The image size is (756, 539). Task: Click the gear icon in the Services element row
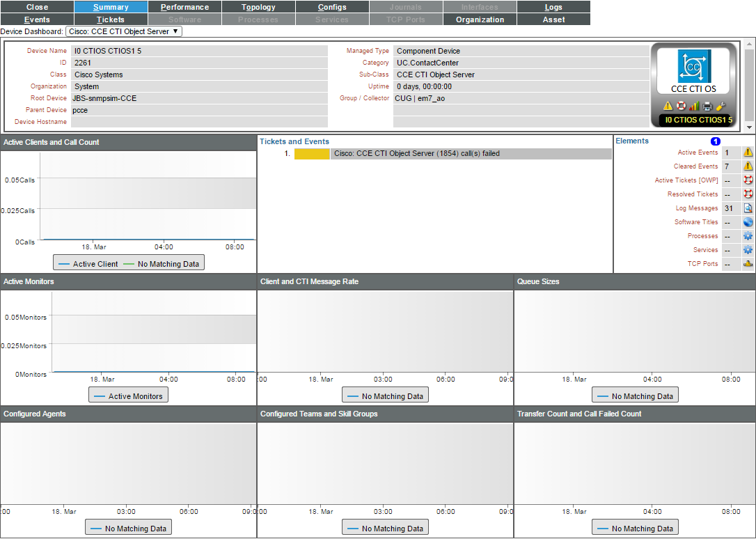click(x=748, y=250)
